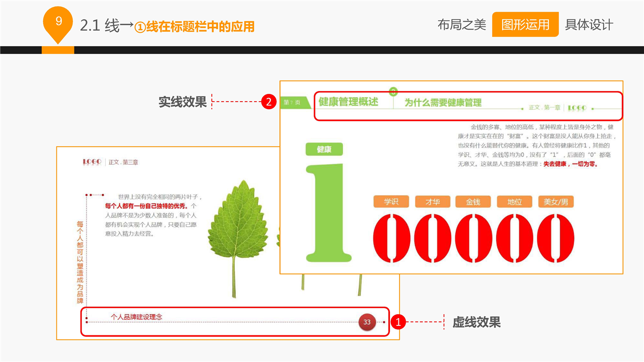Open the 具体设计 tab
Image resolution: width=644 pixels, height=362 pixels.
(x=589, y=25)
